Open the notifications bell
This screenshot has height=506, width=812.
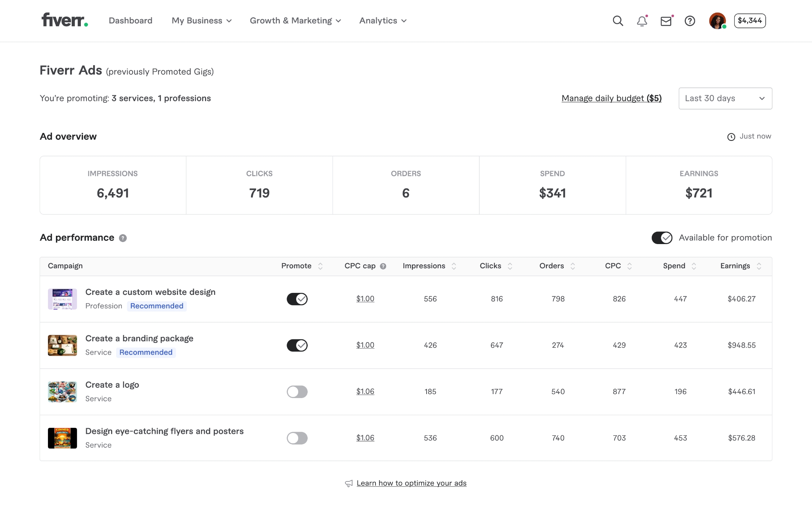click(642, 21)
